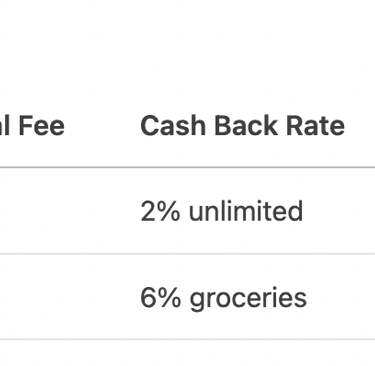Click the divider line under the header row
The height and width of the screenshot is (366, 375).
point(187,167)
